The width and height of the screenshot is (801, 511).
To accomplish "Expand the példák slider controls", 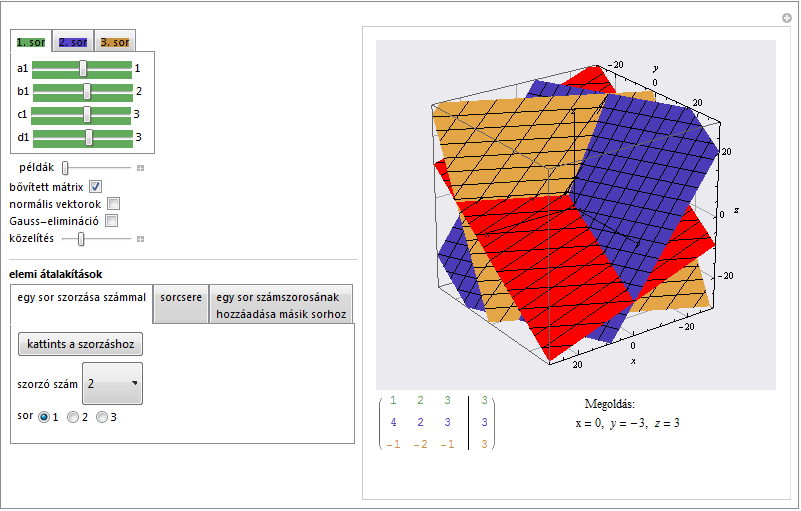I will (140, 168).
